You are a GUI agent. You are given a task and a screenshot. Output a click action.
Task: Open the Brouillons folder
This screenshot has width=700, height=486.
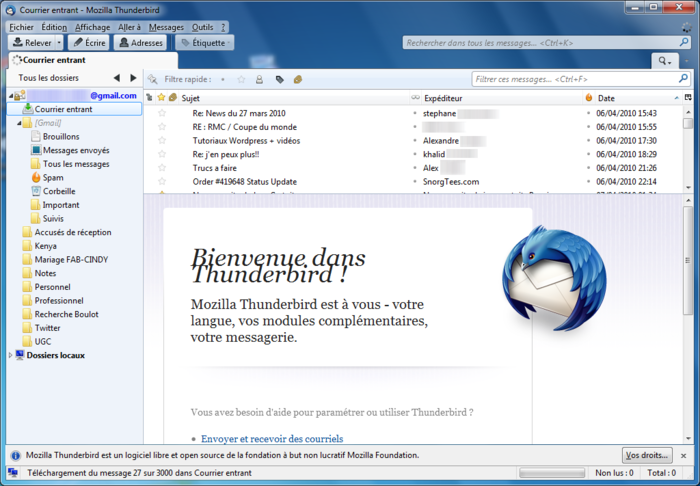pyautogui.click(x=61, y=137)
